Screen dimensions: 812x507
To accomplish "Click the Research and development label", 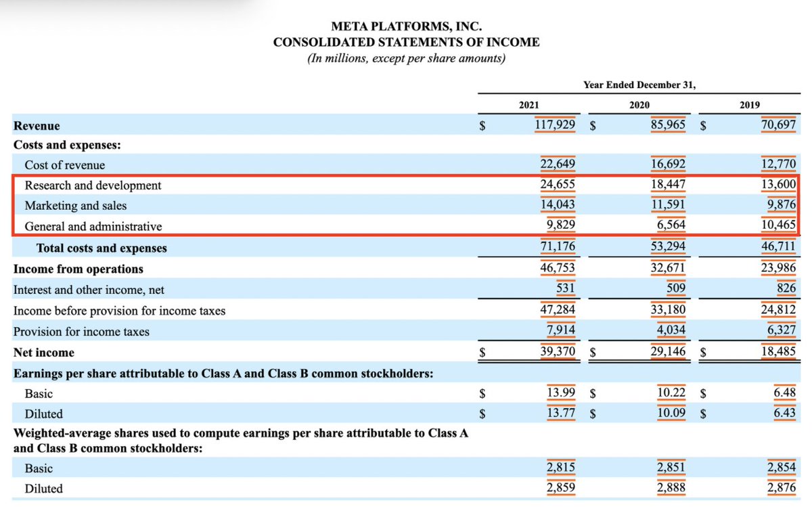I will [93, 185].
